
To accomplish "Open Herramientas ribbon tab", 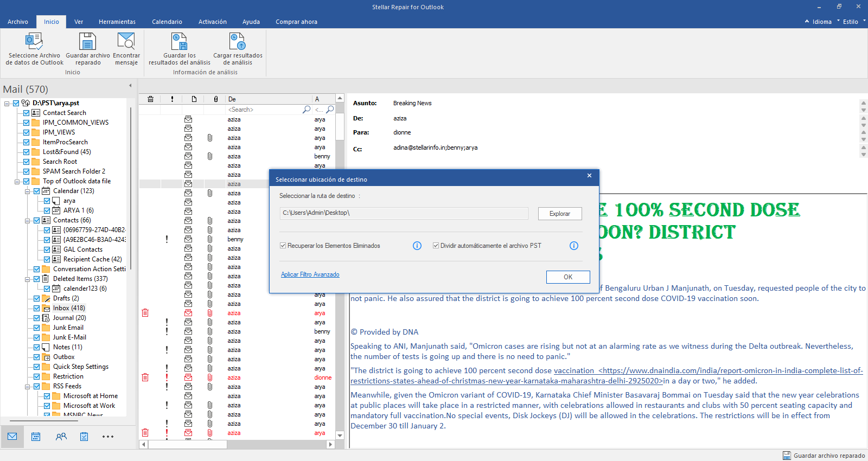I will coord(117,22).
